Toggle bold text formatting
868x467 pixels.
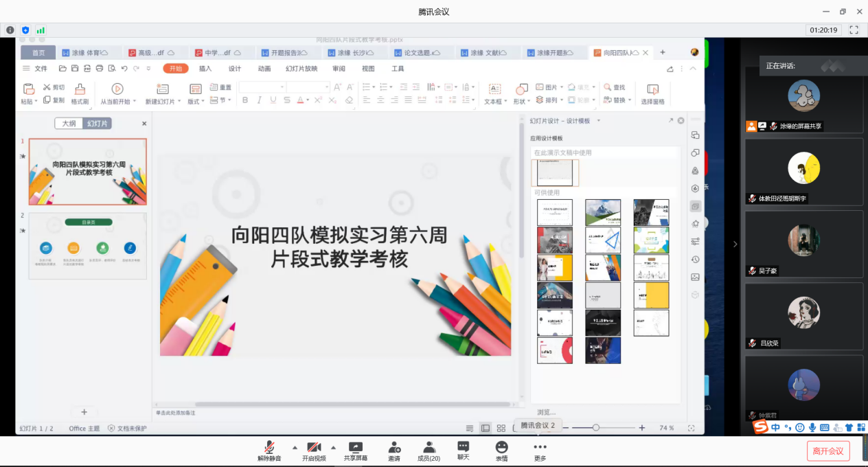coord(245,100)
